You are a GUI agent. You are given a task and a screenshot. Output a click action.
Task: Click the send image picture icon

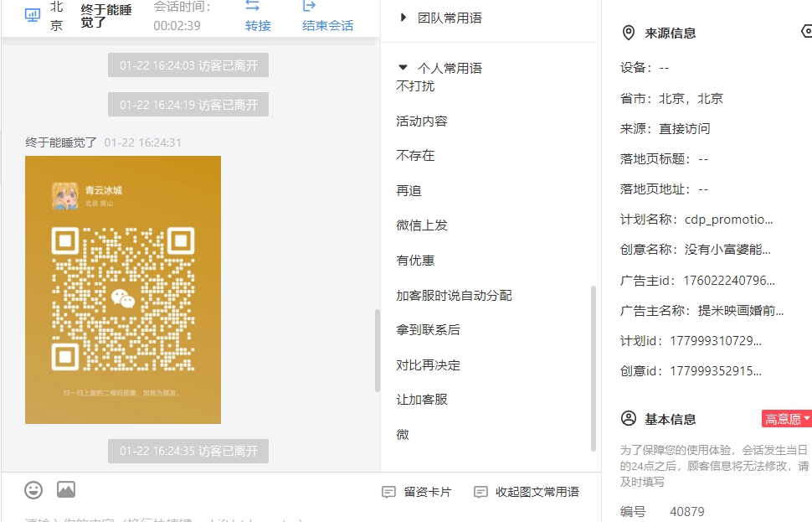(66, 489)
